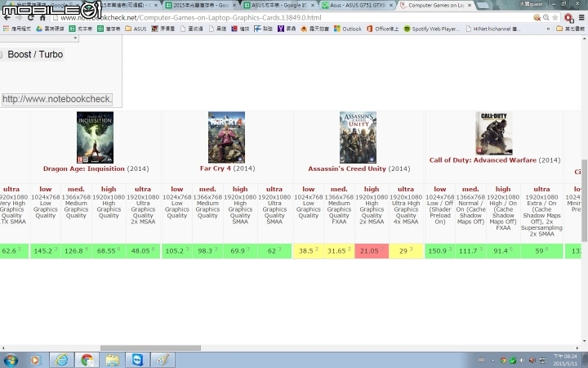Click the 111.7 Call of Duty medium cell
Screen dimensions: 588x368
point(470,251)
